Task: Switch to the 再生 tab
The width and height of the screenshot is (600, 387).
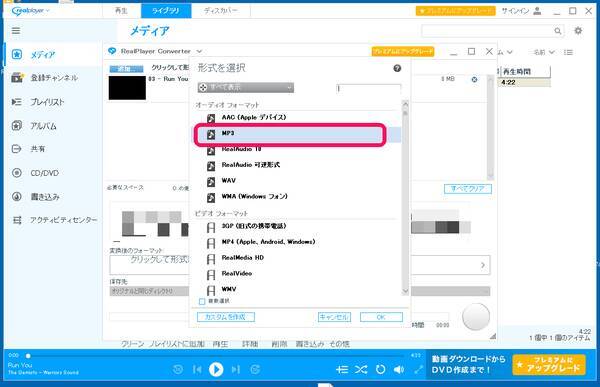Action: click(121, 11)
